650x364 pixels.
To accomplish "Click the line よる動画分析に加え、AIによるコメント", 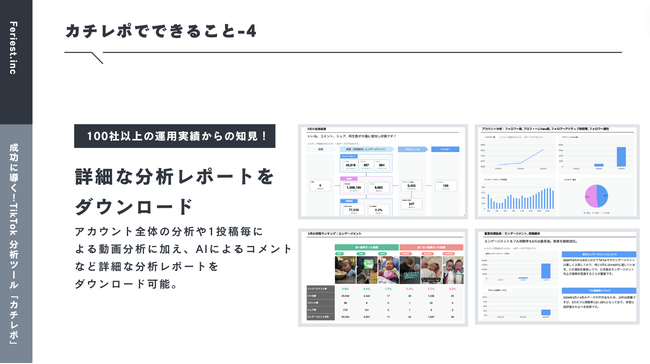I will point(184,249).
